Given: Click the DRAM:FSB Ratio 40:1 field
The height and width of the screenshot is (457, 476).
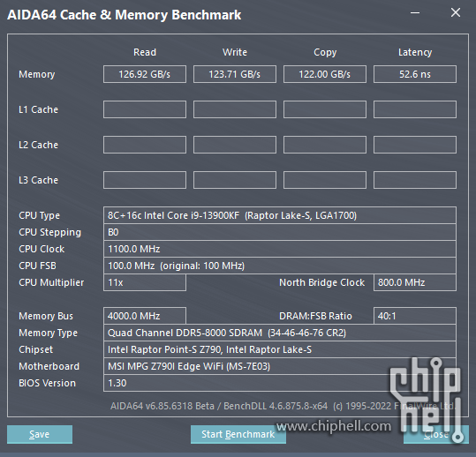Looking at the screenshot, I should click(x=415, y=316).
